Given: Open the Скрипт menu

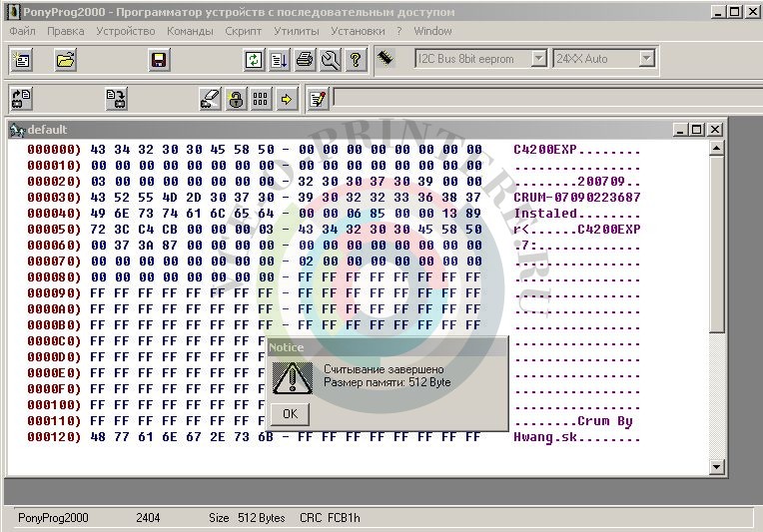Looking at the screenshot, I should (244, 31).
